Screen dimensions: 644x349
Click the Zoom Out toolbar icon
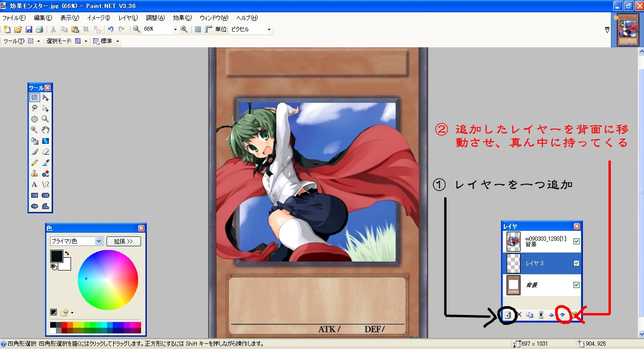pos(136,29)
